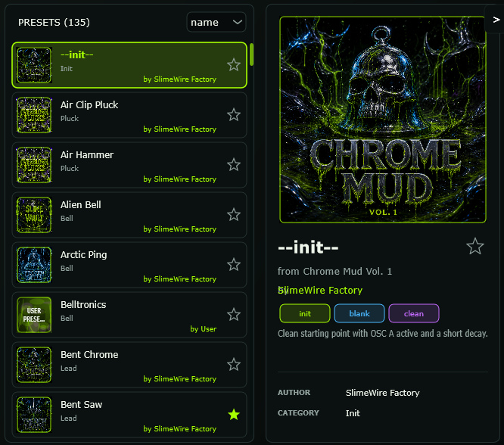504x445 pixels.
Task: Select the Air Clip Pluck preset name
Action: click(x=89, y=105)
